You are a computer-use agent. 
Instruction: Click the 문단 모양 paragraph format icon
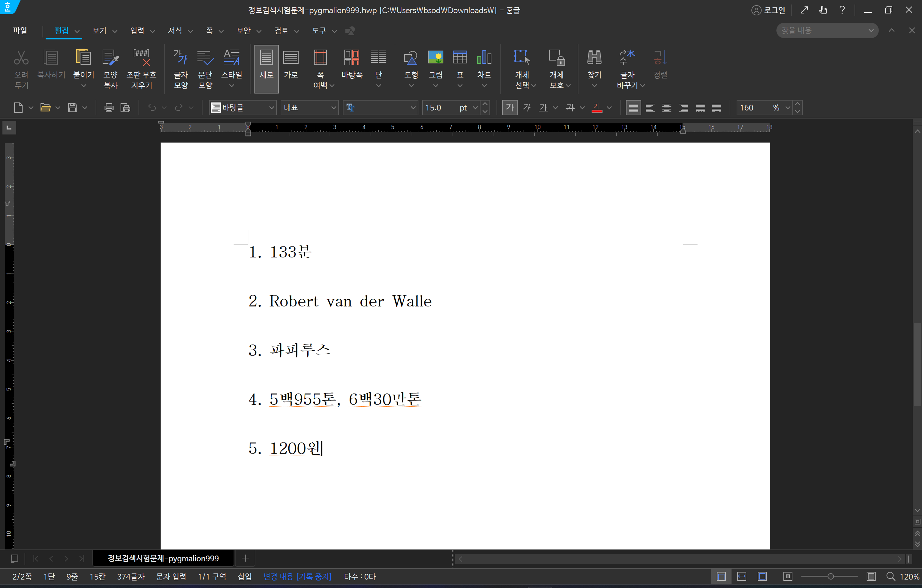tap(205, 58)
